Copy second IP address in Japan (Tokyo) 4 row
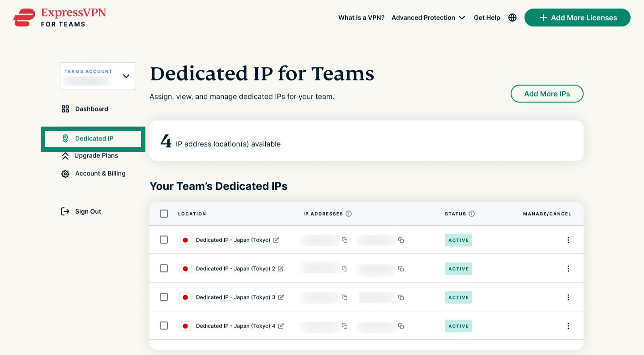Screen dimensions: 644x355 point(401,326)
